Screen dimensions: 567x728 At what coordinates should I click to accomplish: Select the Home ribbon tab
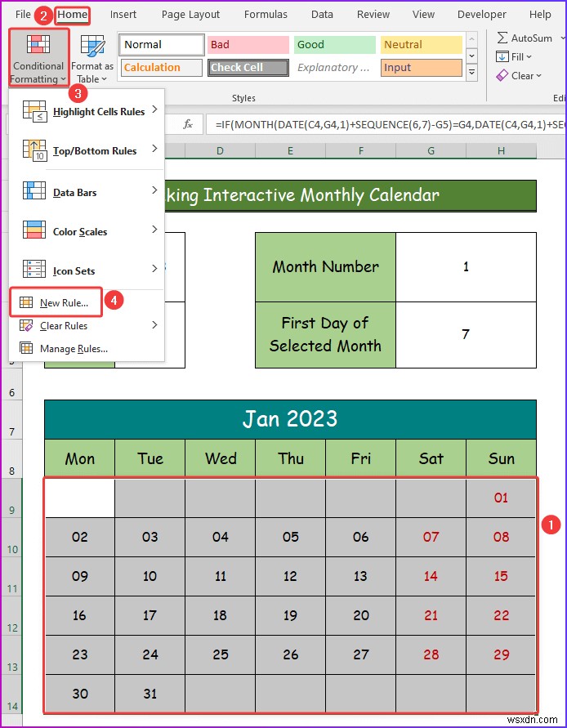coord(72,15)
